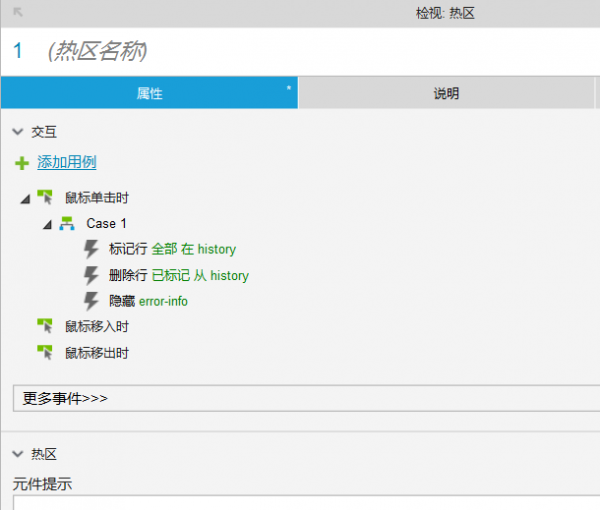Collapse the 热区 section chevron
The image size is (600, 510).
[18, 454]
